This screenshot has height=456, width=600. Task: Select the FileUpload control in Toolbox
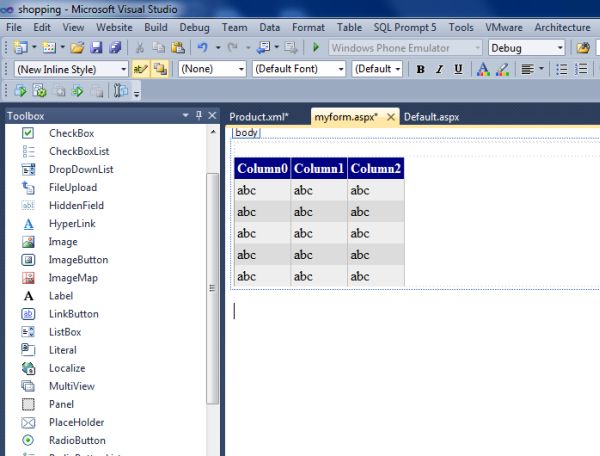(73, 187)
